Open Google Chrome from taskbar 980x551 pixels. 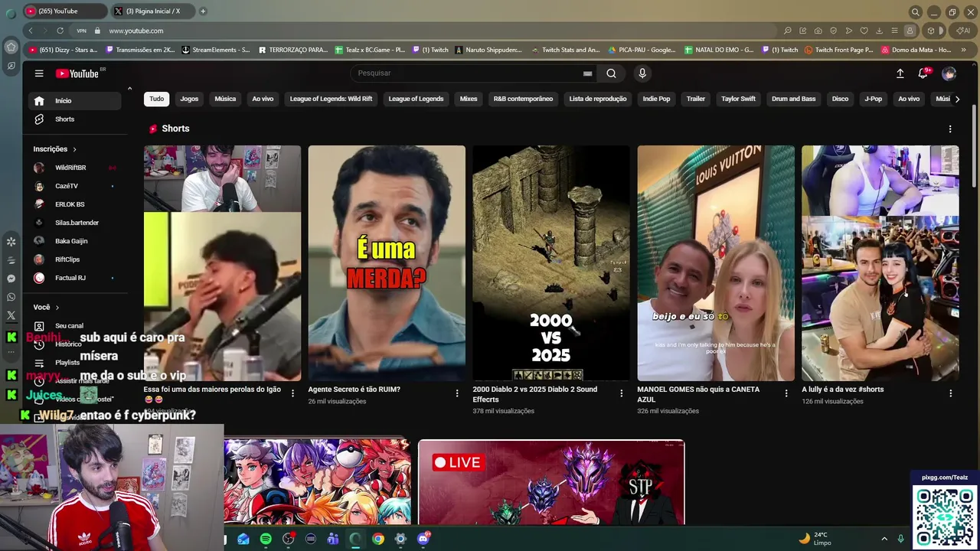click(x=378, y=539)
